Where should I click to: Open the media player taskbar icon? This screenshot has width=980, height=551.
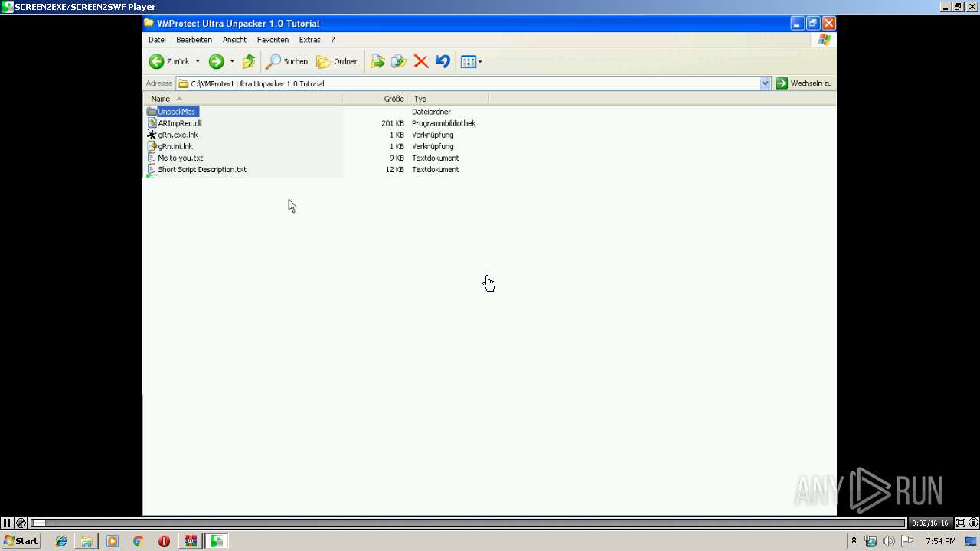113,541
